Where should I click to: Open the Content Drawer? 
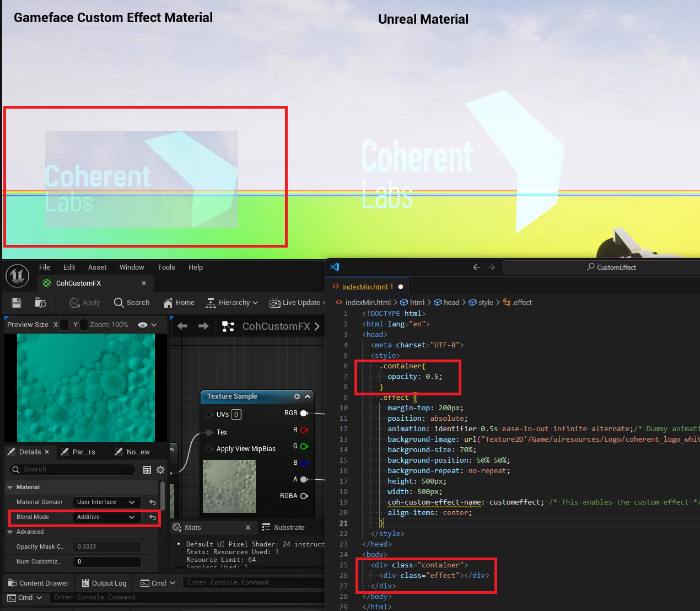point(39,583)
